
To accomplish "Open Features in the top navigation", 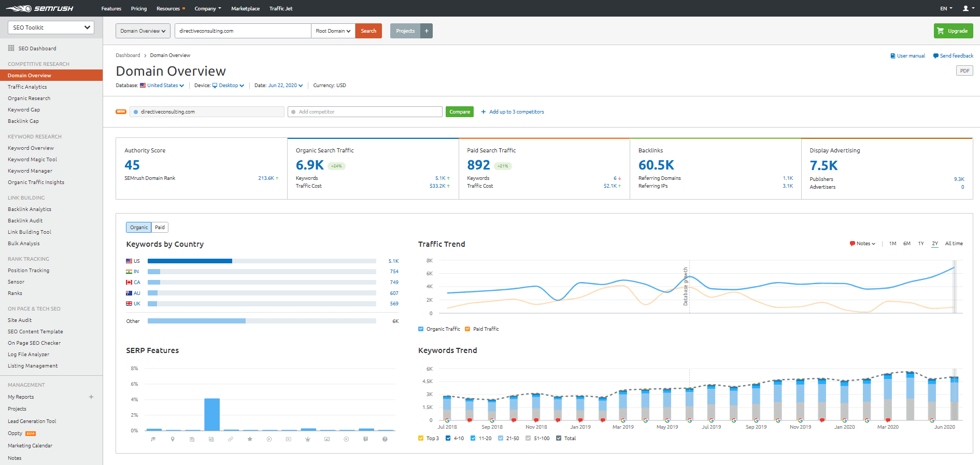I will tap(111, 8).
